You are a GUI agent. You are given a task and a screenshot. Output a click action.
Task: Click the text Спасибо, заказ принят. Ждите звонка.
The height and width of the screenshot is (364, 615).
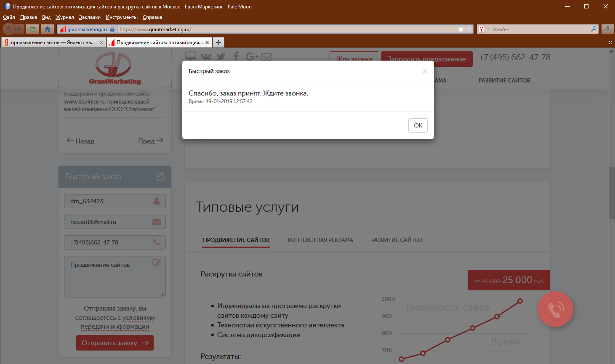pos(248,93)
